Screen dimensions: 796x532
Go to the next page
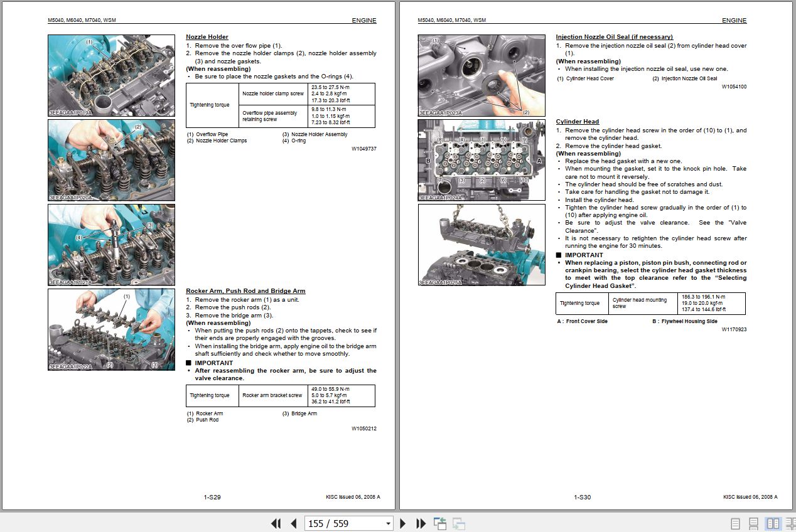click(403, 523)
